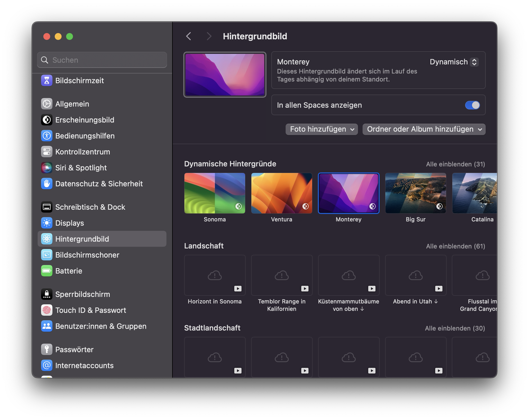Toggle In allen Spaces anzeigen switch
Viewport: 529px width, 420px height.
[x=472, y=105]
